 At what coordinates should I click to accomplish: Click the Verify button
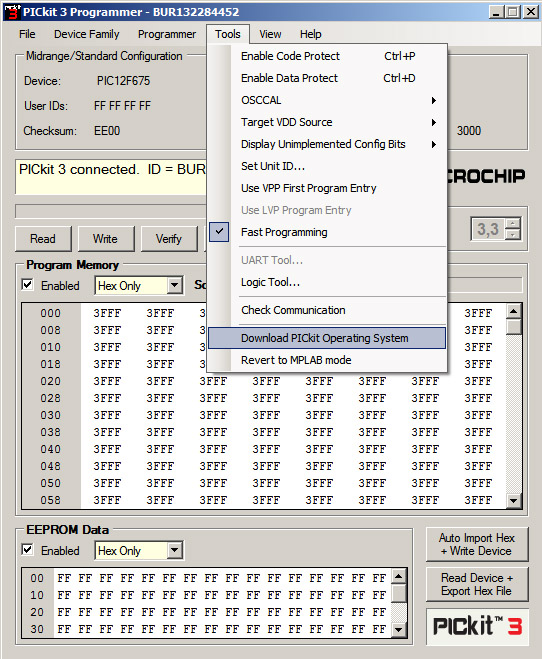click(x=168, y=239)
